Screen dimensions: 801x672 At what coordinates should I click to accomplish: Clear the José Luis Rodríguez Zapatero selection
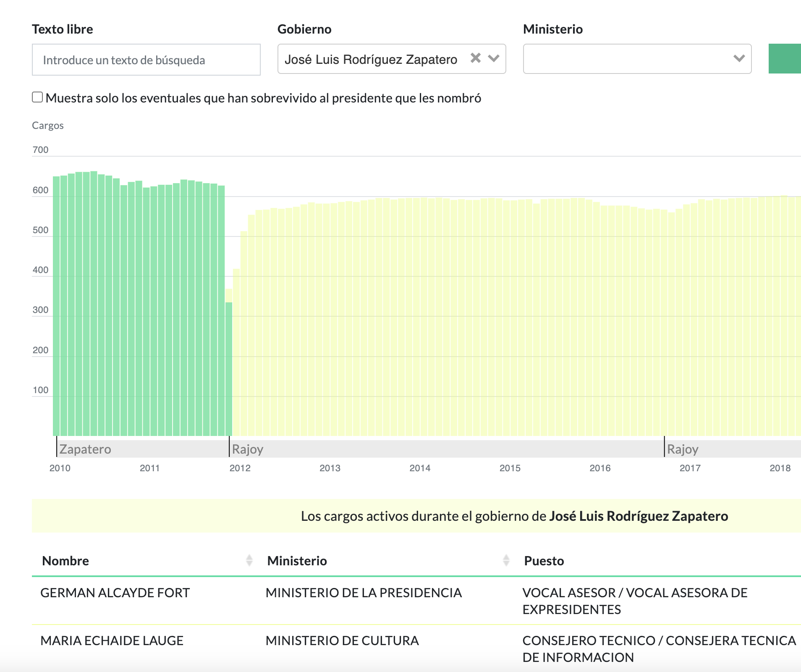click(475, 58)
